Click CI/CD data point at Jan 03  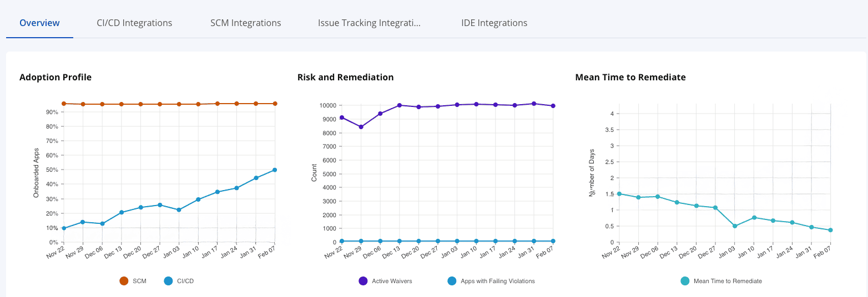point(179,210)
